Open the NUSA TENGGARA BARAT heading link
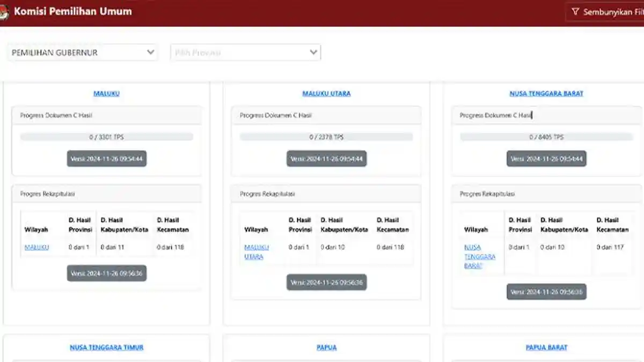Screen dimensions: 644x362 click(546, 93)
